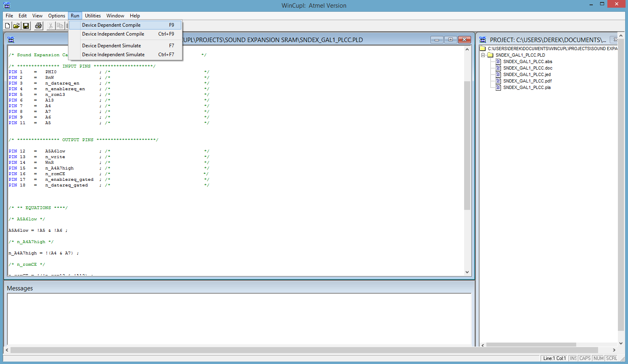The width and height of the screenshot is (628, 364).
Task: Maximize the PLD editor child window
Action: pos(450,40)
